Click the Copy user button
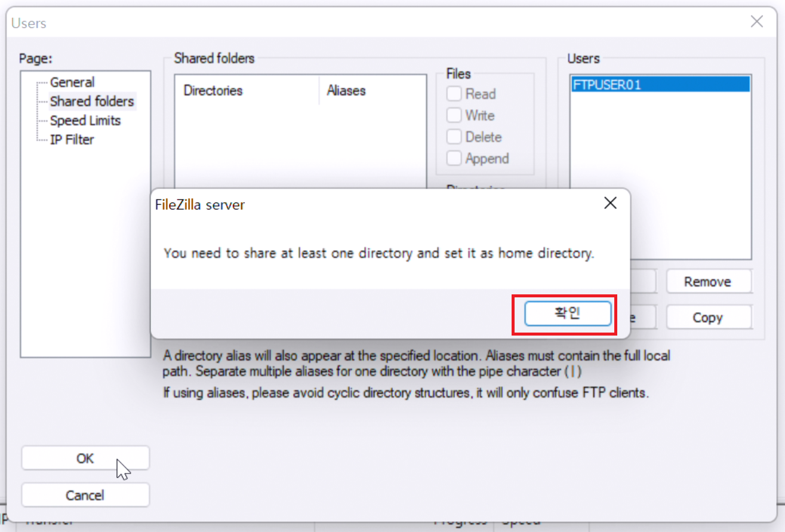The image size is (785, 532). point(709,317)
